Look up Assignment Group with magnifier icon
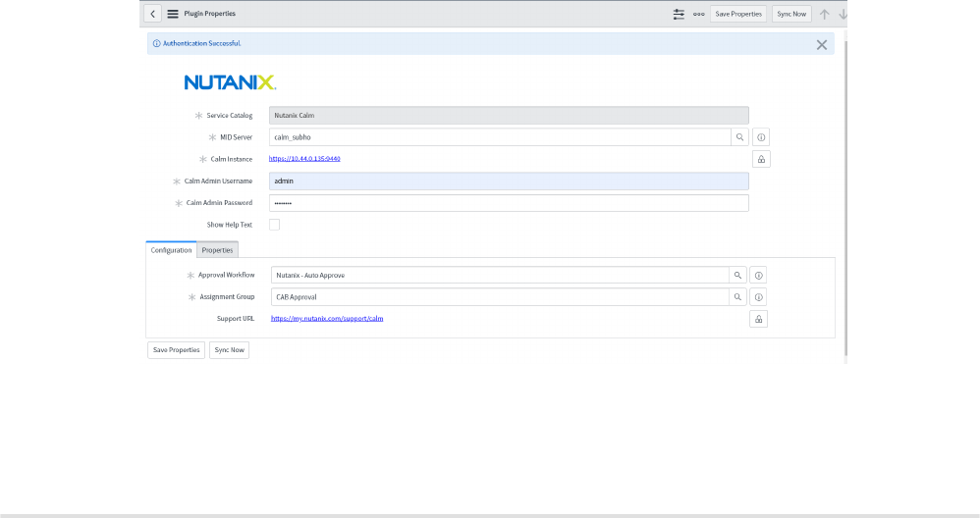The height and width of the screenshot is (518, 980). tap(737, 297)
